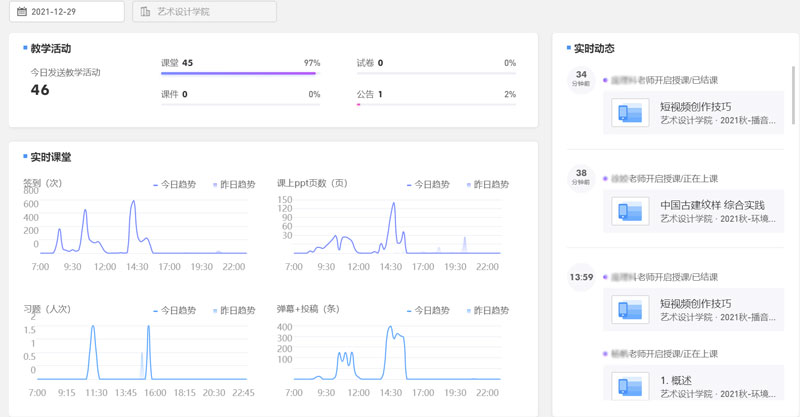Viewport: 800px width, 417px height.
Task: Click the course icon beside 1. 概述
Action: click(x=630, y=387)
